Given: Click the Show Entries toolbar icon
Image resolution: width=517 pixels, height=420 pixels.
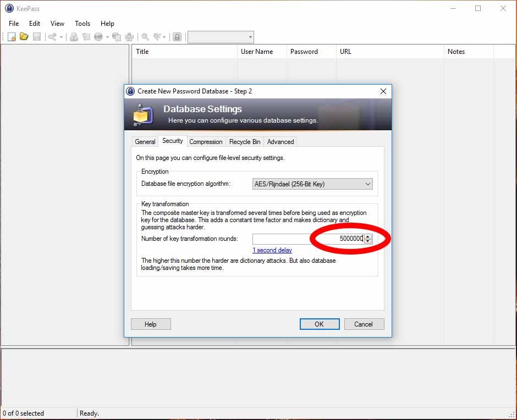Looking at the screenshot, I should tap(158, 37).
